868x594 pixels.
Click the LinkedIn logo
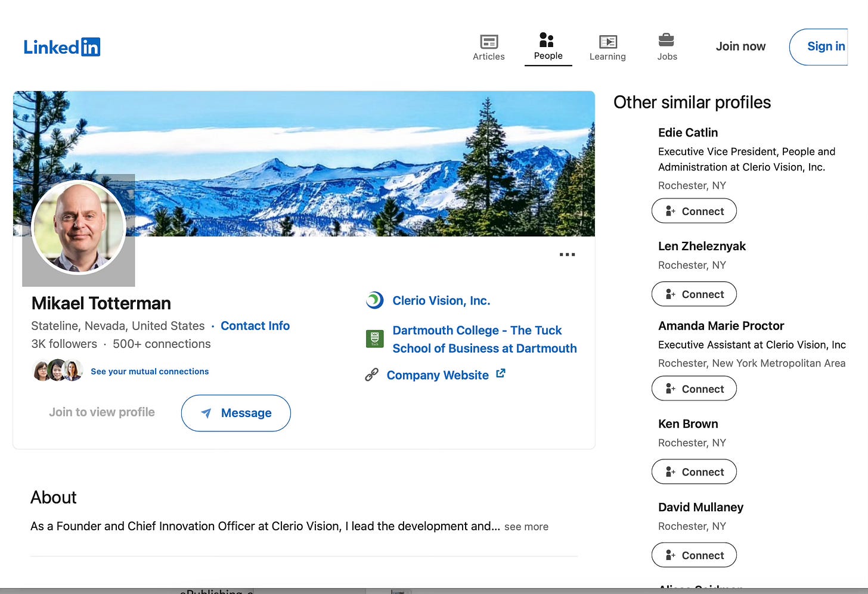pyautogui.click(x=62, y=47)
